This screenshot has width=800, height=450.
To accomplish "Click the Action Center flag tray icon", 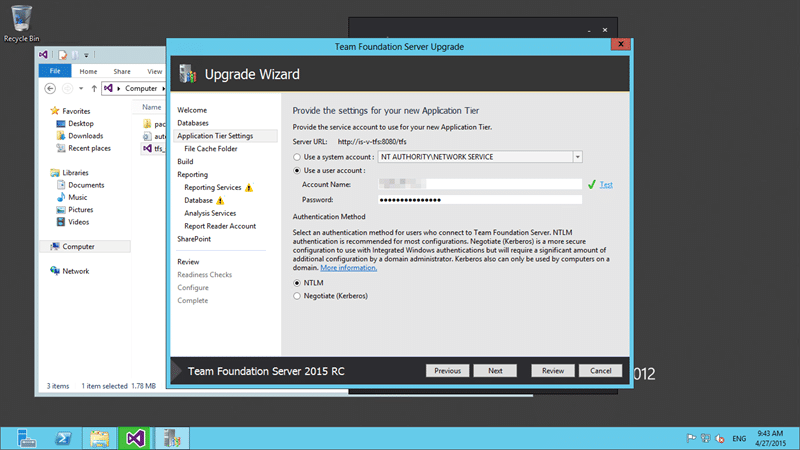I will click(x=691, y=438).
